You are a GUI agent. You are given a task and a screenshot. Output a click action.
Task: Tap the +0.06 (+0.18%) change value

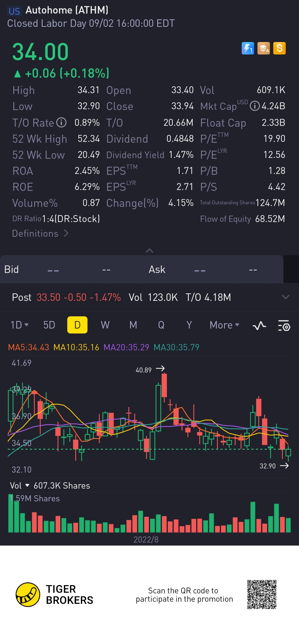tap(67, 73)
